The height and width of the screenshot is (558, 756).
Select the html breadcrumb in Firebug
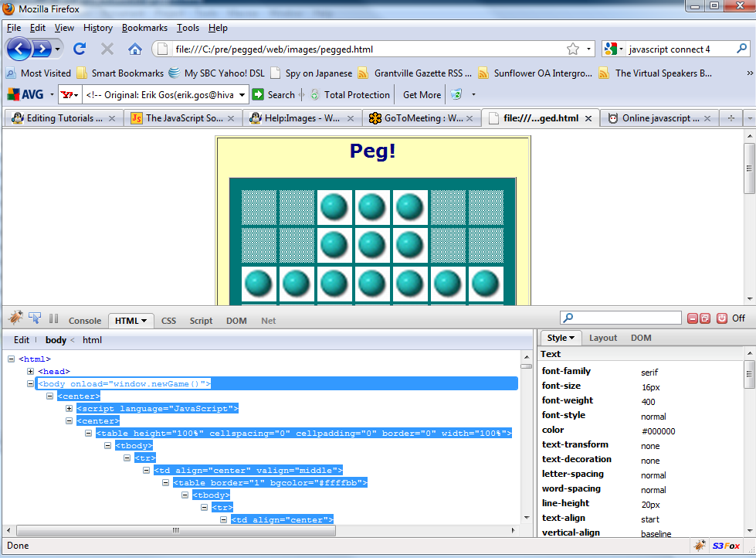tap(92, 340)
